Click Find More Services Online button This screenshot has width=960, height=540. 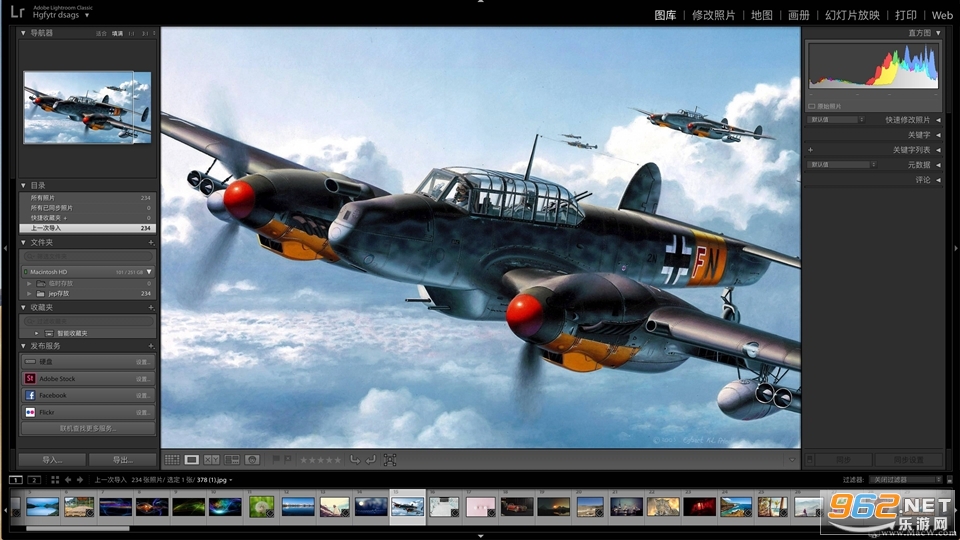pos(88,428)
